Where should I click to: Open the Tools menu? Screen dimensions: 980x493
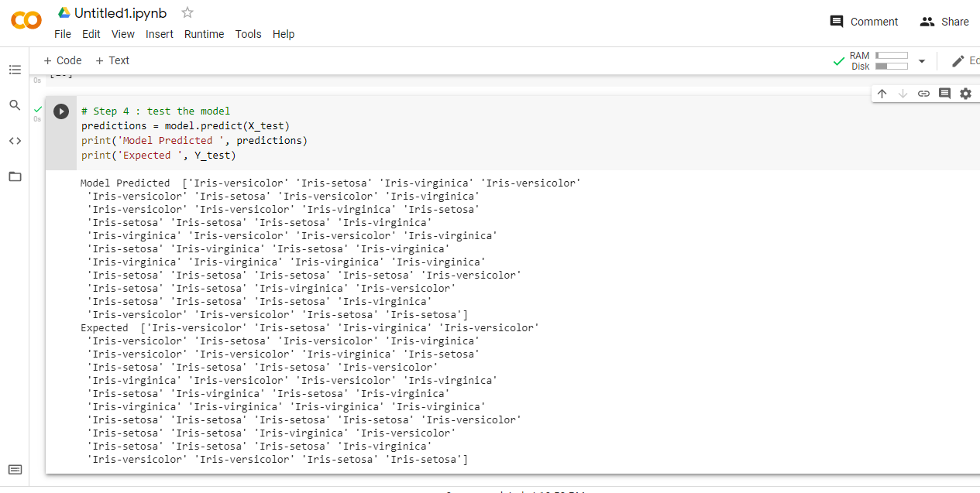pyautogui.click(x=248, y=34)
